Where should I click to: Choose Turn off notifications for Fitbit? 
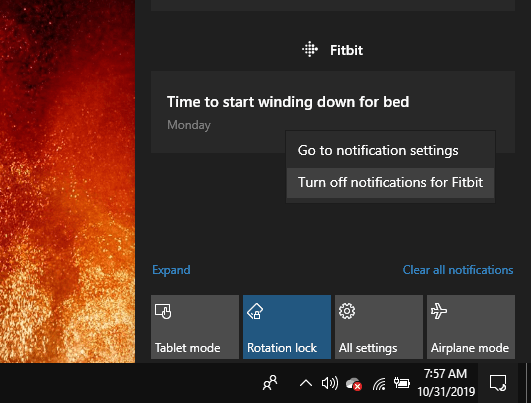(390, 183)
